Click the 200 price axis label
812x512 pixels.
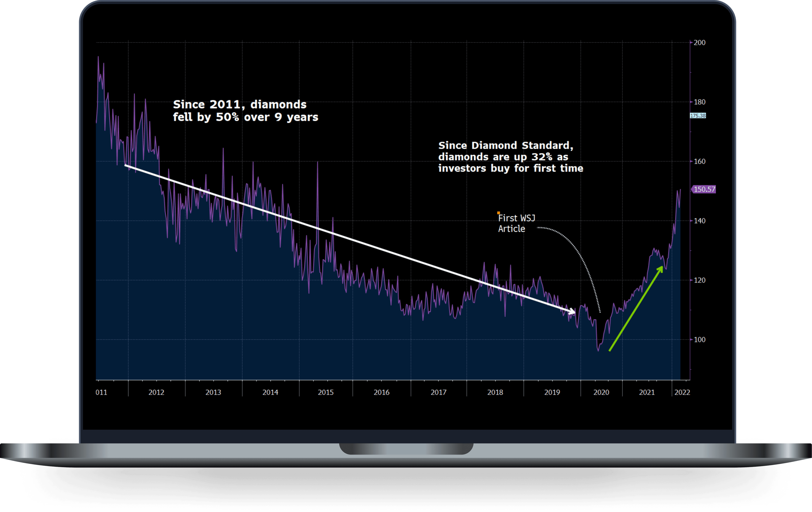point(699,43)
